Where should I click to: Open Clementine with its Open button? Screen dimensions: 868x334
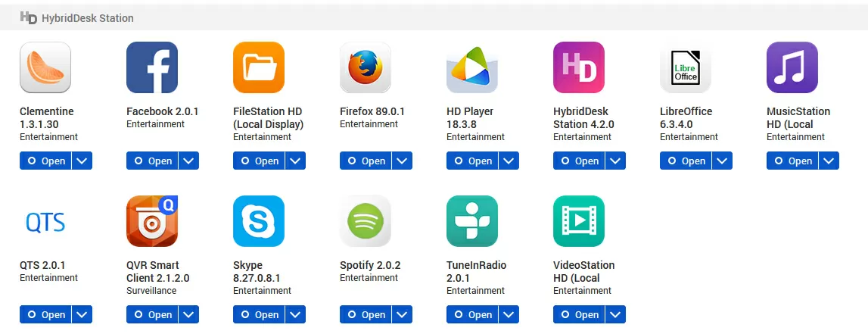(x=45, y=161)
